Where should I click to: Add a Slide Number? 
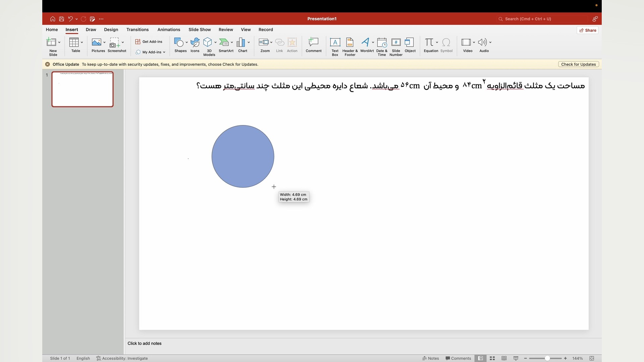(396, 46)
